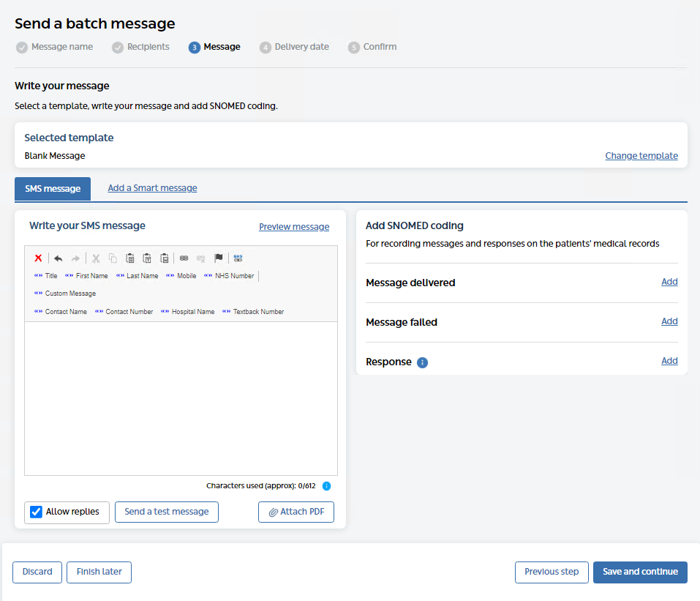Add SNOMED code for Message delivered

pos(669,282)
